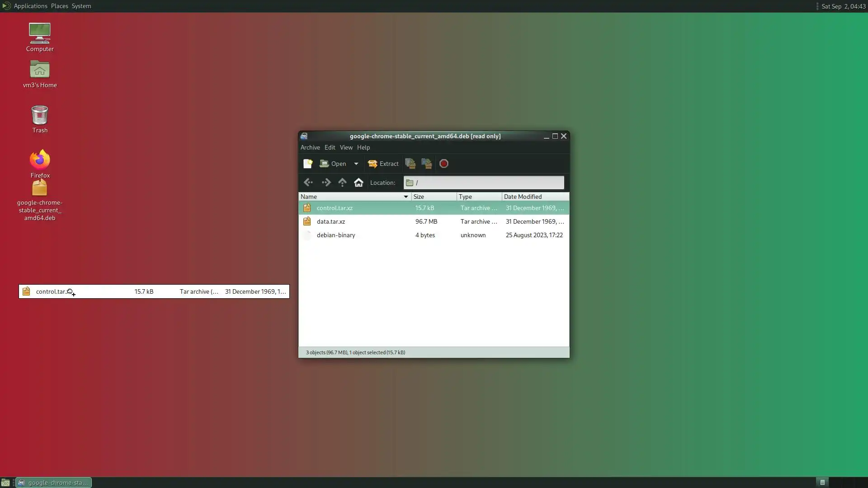Click the red stop operation icon
Image resolution: width=868 pixels, height=488 pixels.
click(444, 164)
